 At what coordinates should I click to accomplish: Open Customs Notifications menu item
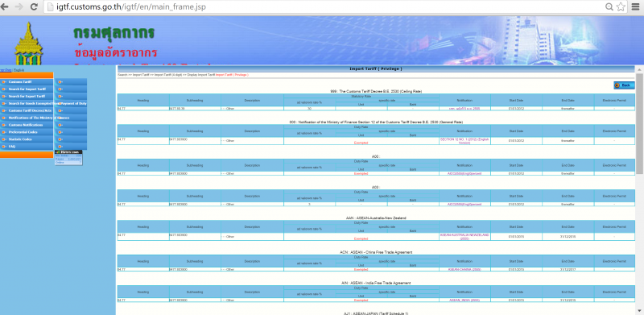point(27,125)
